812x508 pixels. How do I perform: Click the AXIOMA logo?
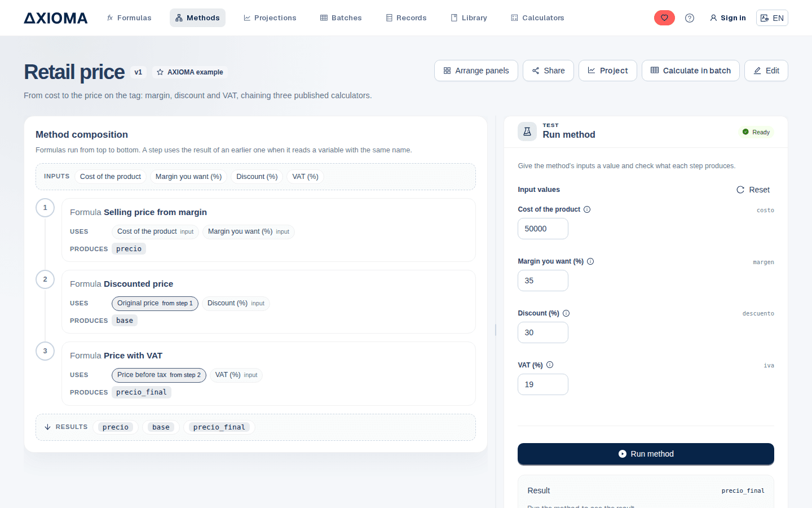(x=56, y=18)
